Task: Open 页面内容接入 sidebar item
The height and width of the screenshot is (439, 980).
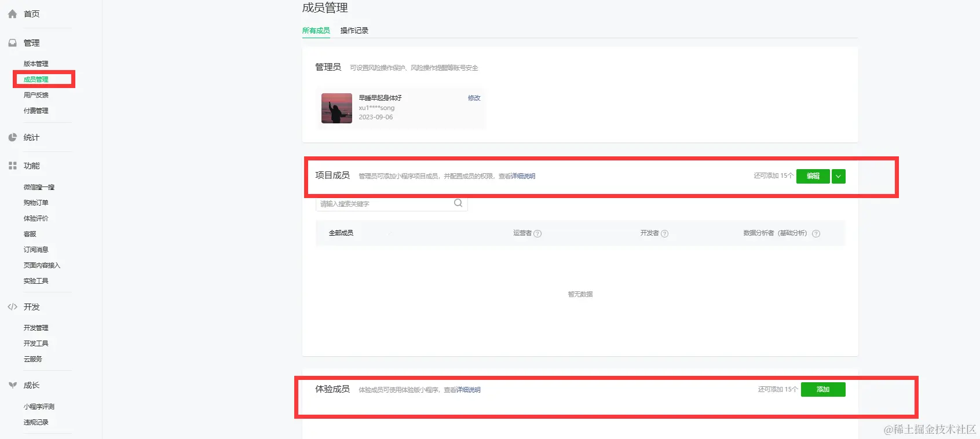Action: [x=42, y=265]
